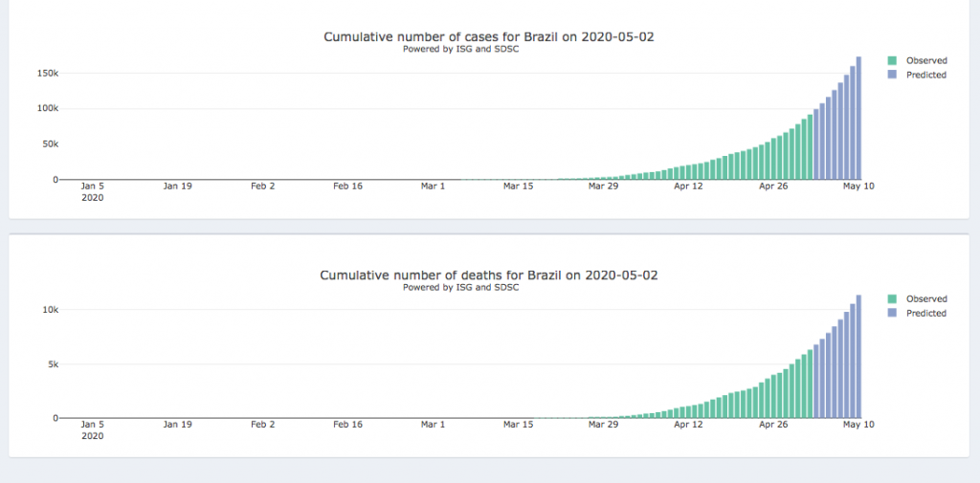This screenshot has height=483, width=980.
Task: Hide Observed series in deaths chart legend
Action: click(x=926, y=299)
